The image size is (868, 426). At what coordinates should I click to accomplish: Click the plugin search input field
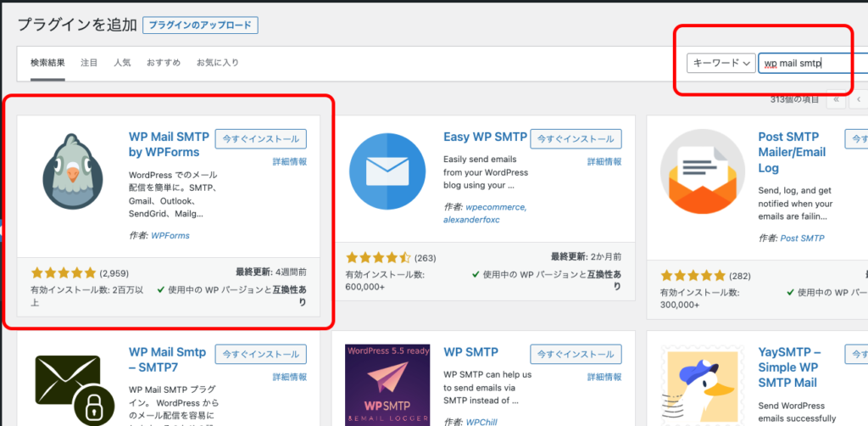pyautogui.click(x=805, y=64)
